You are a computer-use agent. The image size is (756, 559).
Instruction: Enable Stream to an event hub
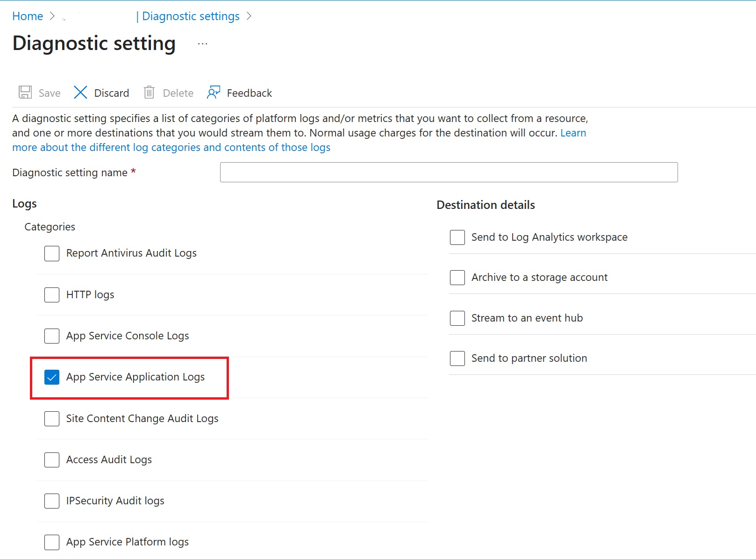coord(457,318)
